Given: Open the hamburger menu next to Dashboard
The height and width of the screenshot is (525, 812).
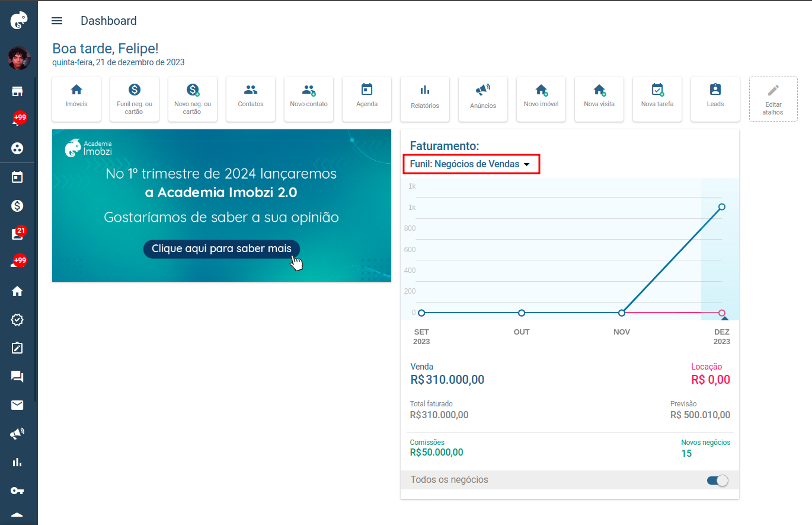Looking at the screenshot, I should (57, 21).
